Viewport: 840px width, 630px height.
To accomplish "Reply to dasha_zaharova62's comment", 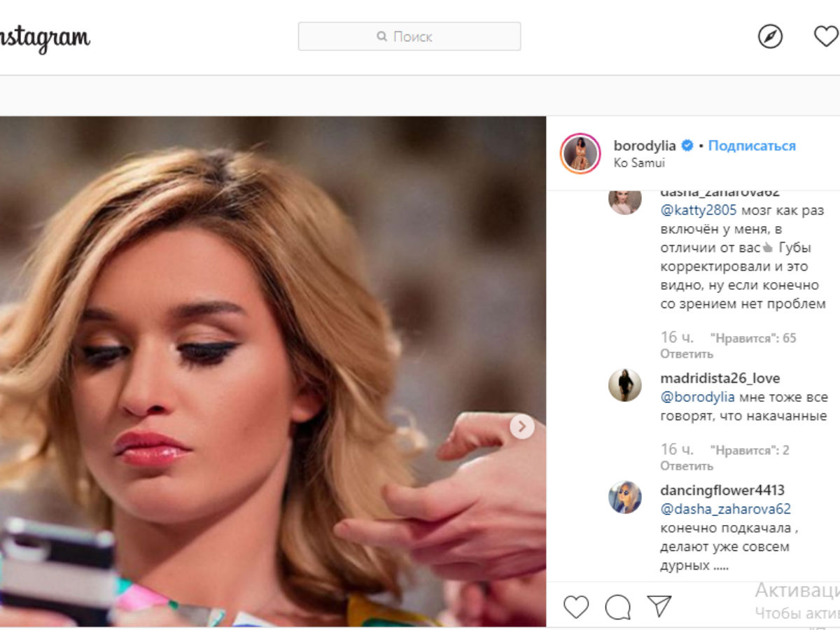I will tap(686, 354).
